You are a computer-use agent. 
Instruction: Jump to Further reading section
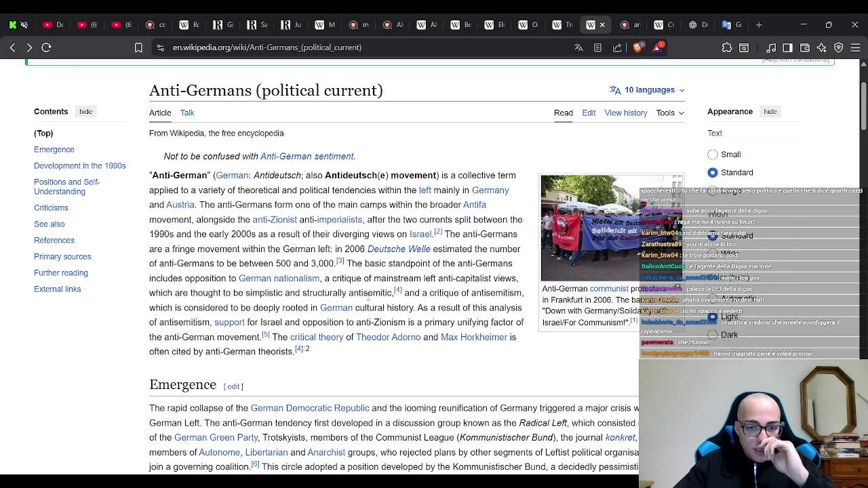[61, 273]
